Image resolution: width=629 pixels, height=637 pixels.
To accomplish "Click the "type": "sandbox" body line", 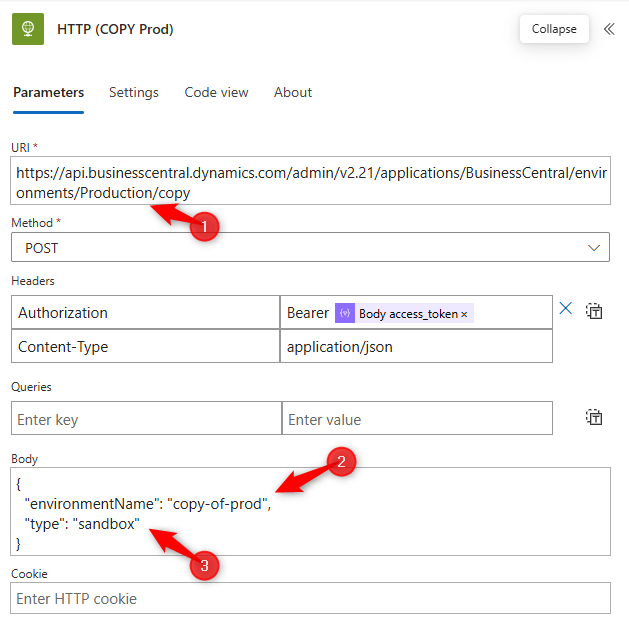I will 82,524.
